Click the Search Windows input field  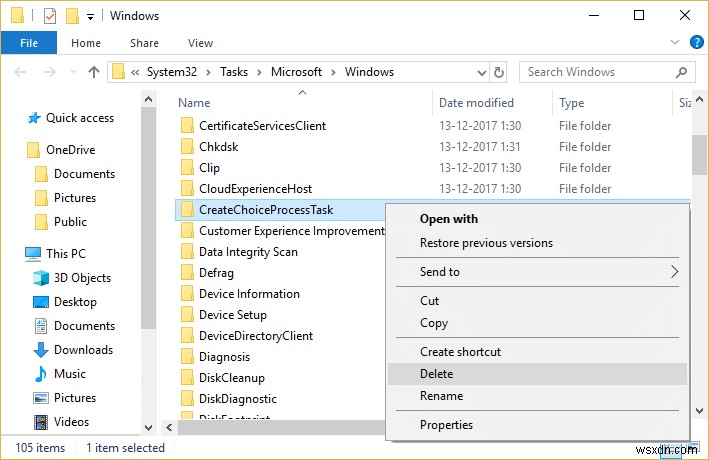(595, 72)
